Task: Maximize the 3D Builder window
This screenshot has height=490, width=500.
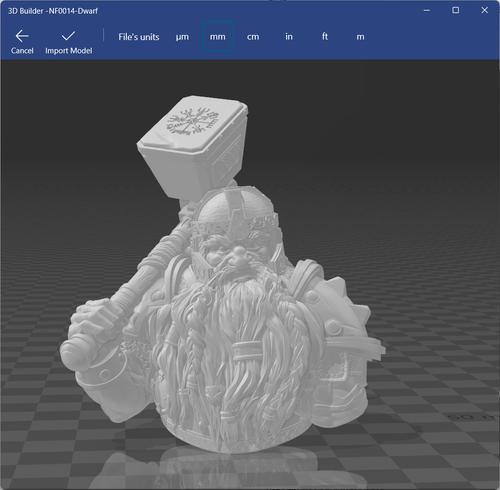Action: coord(455,10)
